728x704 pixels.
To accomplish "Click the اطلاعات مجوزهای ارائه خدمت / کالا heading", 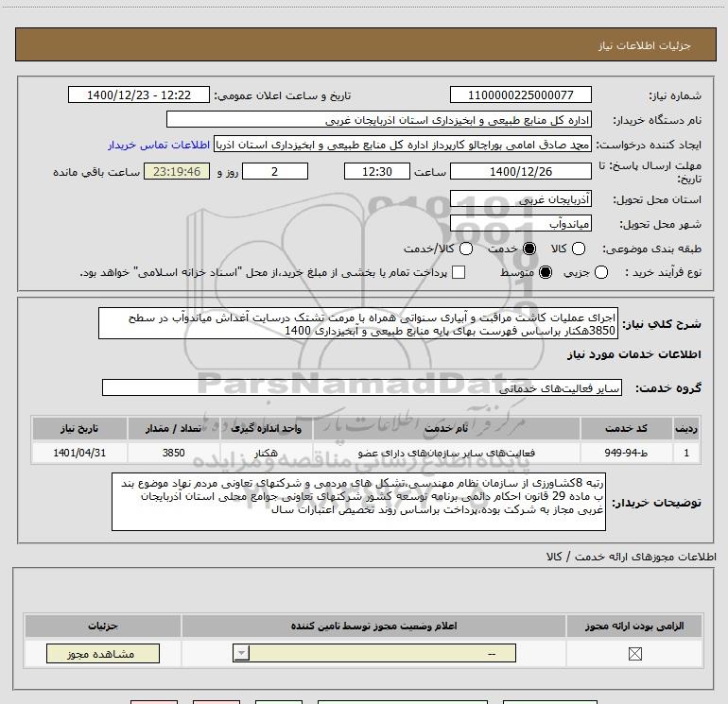I will tap(631, 557).
